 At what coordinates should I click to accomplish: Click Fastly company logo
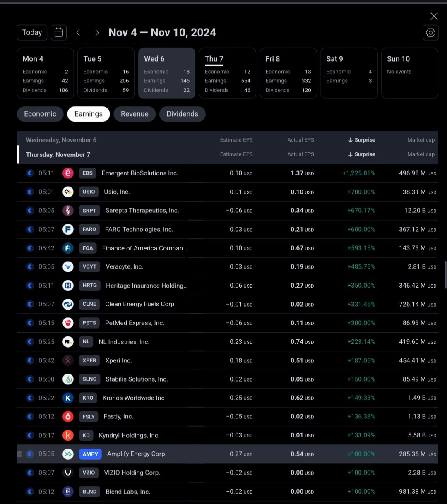[x=68, y=417]
